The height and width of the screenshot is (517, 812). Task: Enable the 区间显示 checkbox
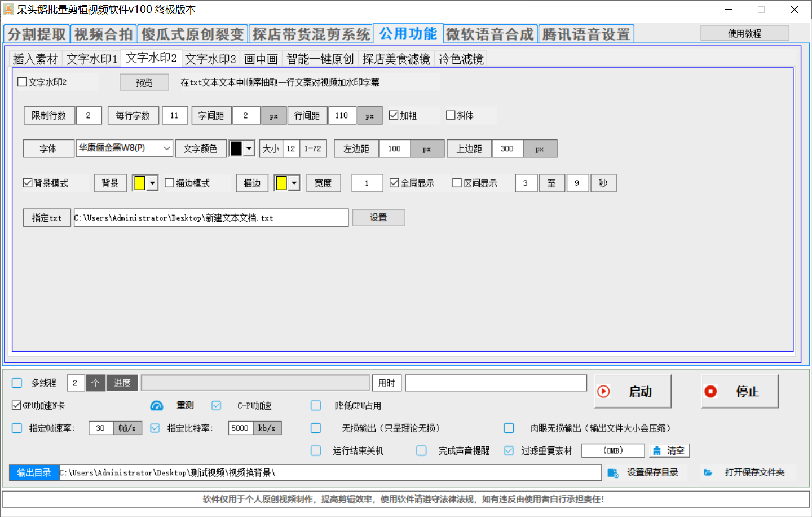click(457, 183)
